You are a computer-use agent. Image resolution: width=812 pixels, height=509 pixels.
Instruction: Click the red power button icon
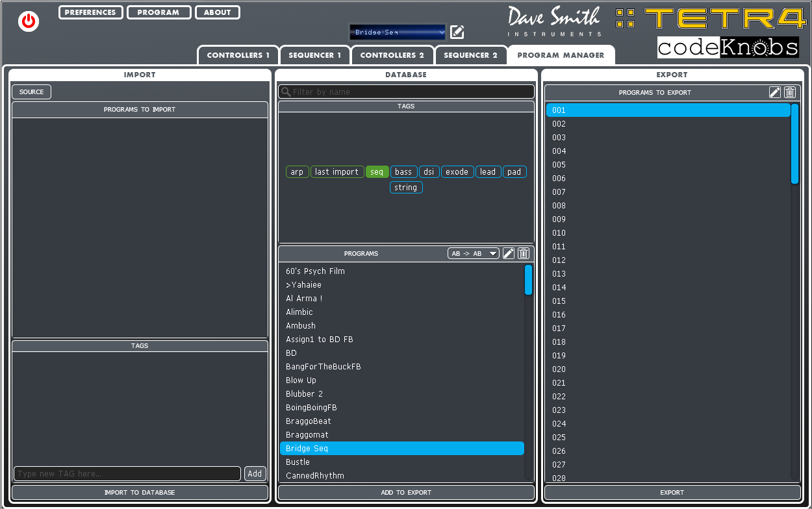(x=29, y=21)
